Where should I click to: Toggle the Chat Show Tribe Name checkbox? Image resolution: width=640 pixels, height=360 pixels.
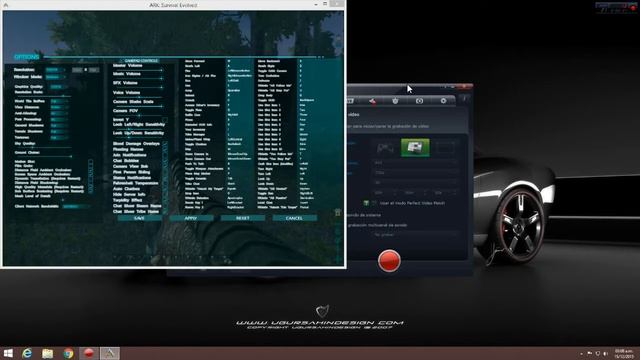click(x=165, y=212)
